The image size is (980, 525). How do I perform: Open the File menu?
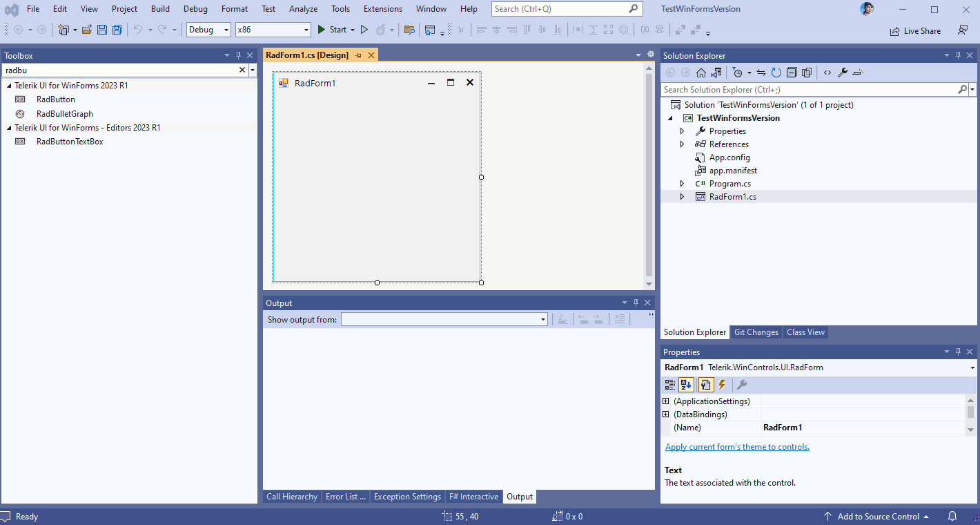33,9
